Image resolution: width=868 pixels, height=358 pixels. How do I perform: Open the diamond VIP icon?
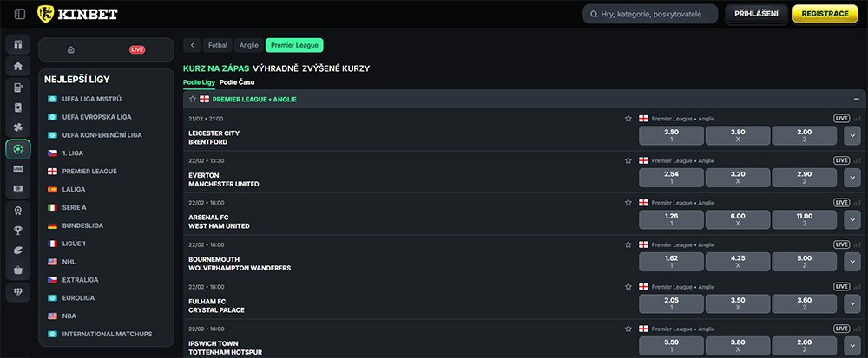click(x=18, y=292)
